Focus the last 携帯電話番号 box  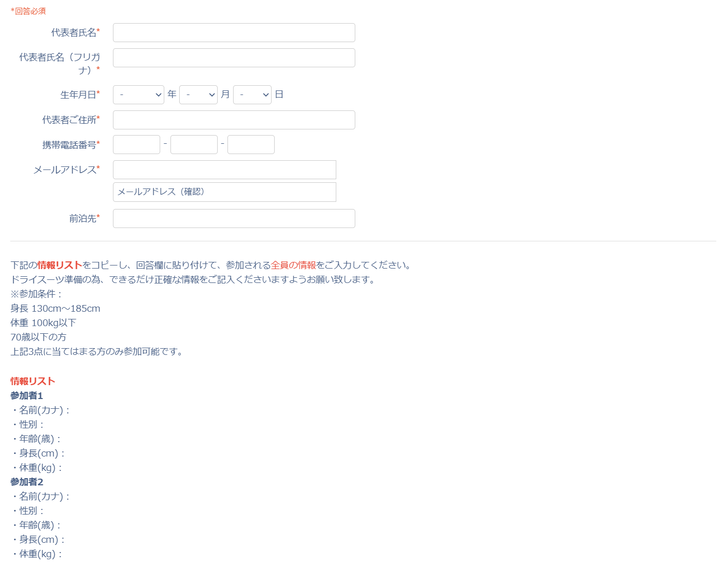[251, 145]
